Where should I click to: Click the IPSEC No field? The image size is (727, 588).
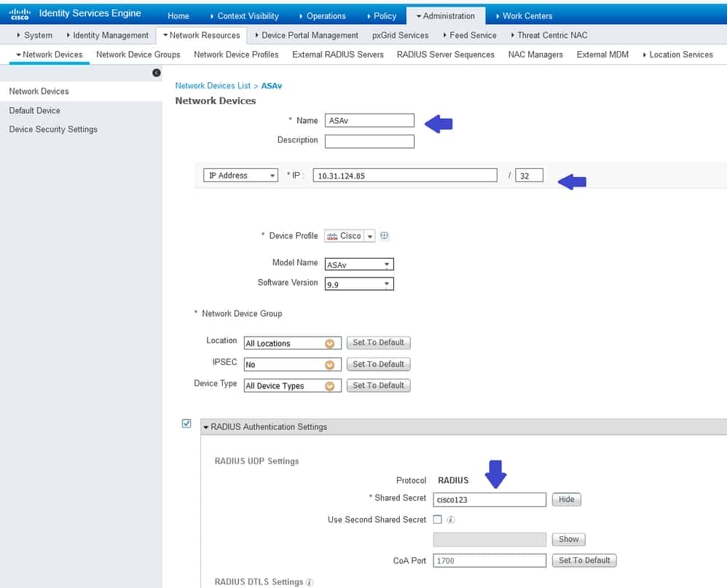point(293,364)
